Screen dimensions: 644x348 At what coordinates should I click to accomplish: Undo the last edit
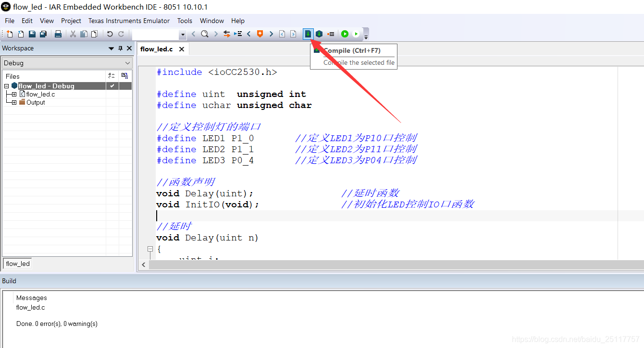110,34
